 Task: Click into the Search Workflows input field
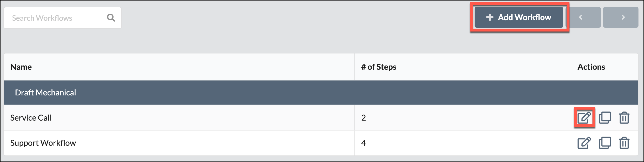(53, 18)
